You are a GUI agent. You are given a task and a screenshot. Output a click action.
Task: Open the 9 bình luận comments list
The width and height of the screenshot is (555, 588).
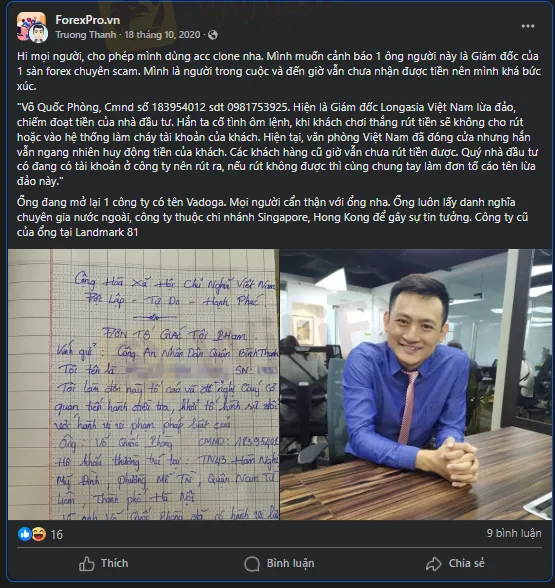tap(514, 533)
